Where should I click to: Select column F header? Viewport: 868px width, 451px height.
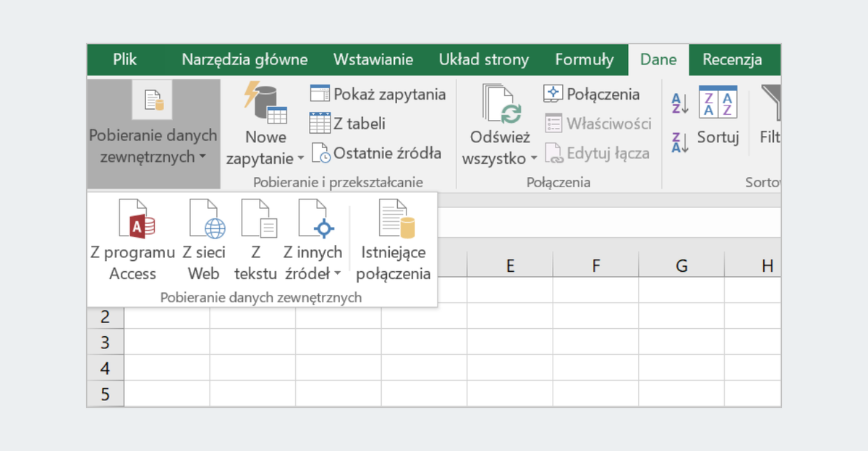tap(595, 266)
